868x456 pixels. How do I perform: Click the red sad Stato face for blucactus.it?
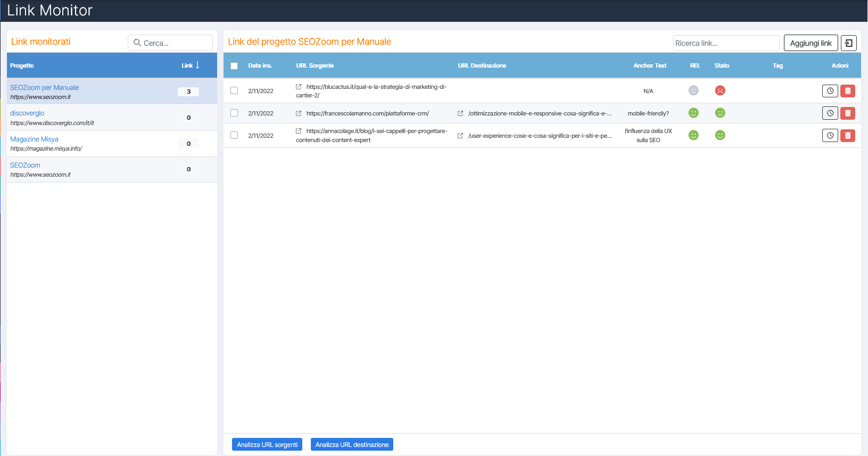coord(720,90)
